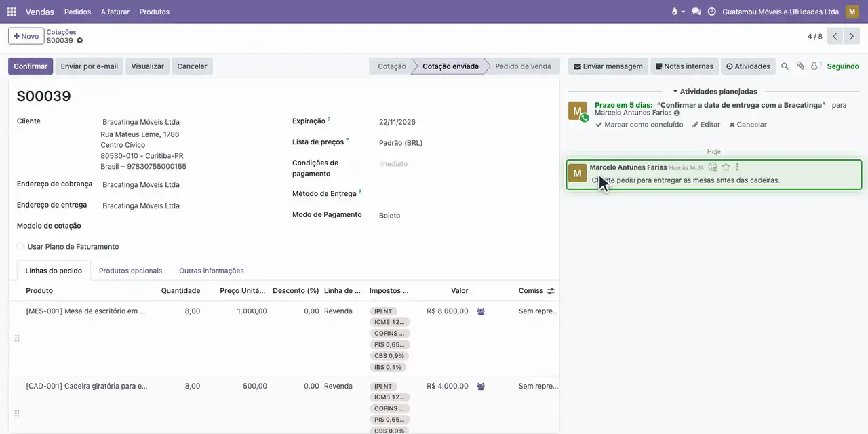Open the A faturar menu
Image resolution: width=868 pixels, height=434 pixels.
115,12
